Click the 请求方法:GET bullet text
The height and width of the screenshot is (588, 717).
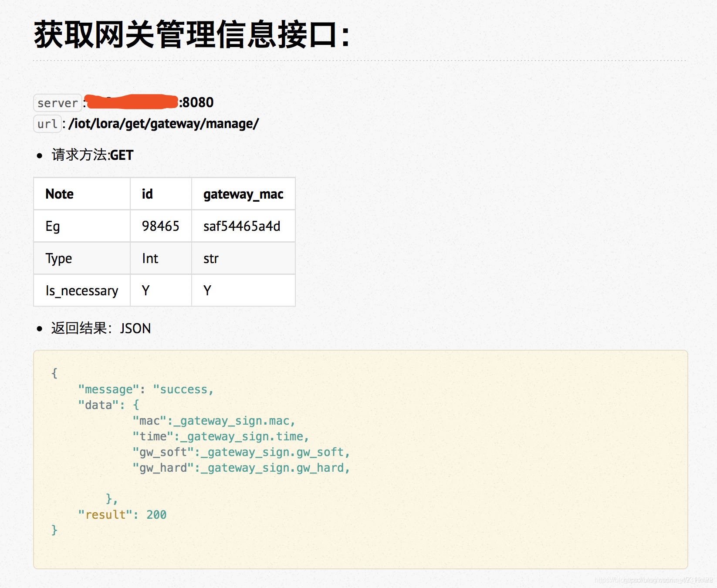(x=92, y=155)
